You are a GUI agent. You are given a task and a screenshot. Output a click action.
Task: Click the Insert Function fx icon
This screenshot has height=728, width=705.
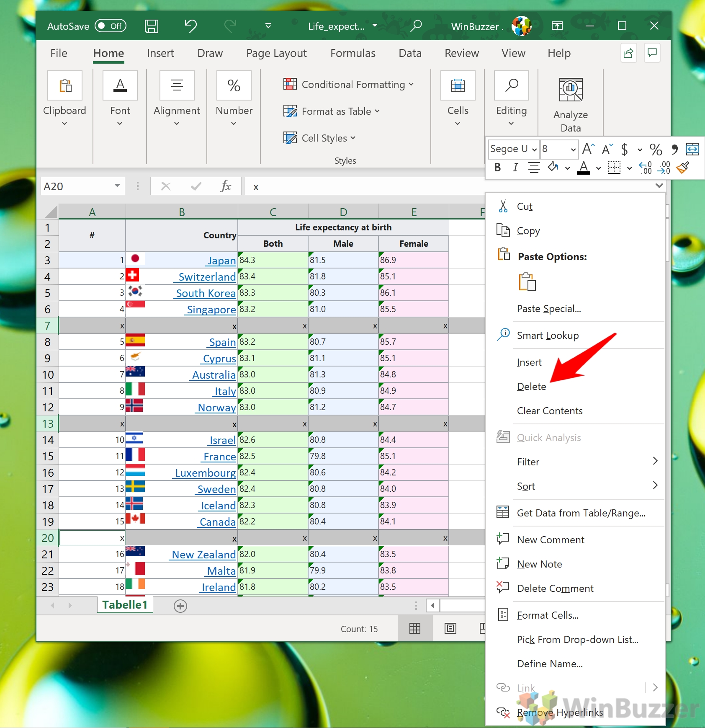tap(226, 186)
